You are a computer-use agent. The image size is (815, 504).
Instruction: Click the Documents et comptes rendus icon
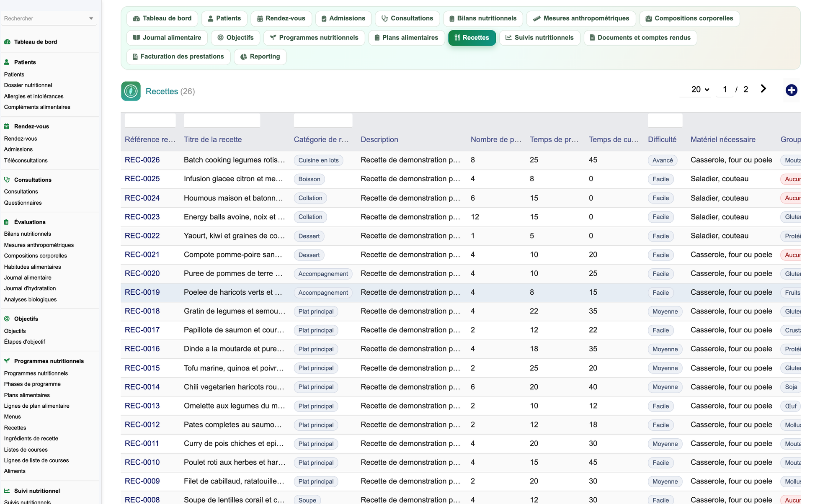pyautogui.click(x=592, y=38)
